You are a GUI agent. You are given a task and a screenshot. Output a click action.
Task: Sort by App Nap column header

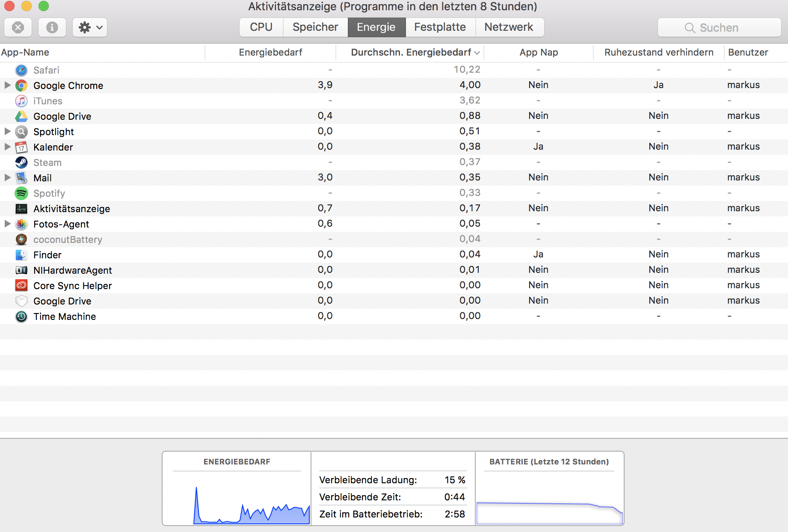click(539, 53)
